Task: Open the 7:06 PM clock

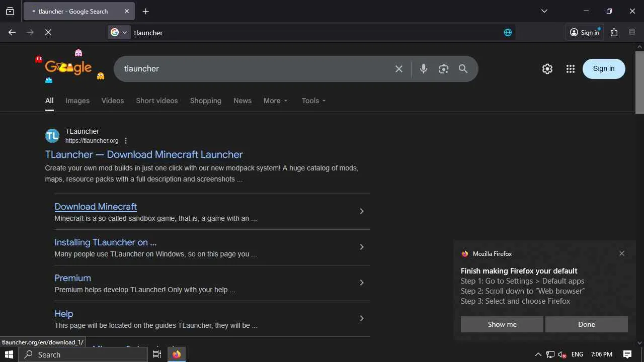Action: [x=602, y=354]
